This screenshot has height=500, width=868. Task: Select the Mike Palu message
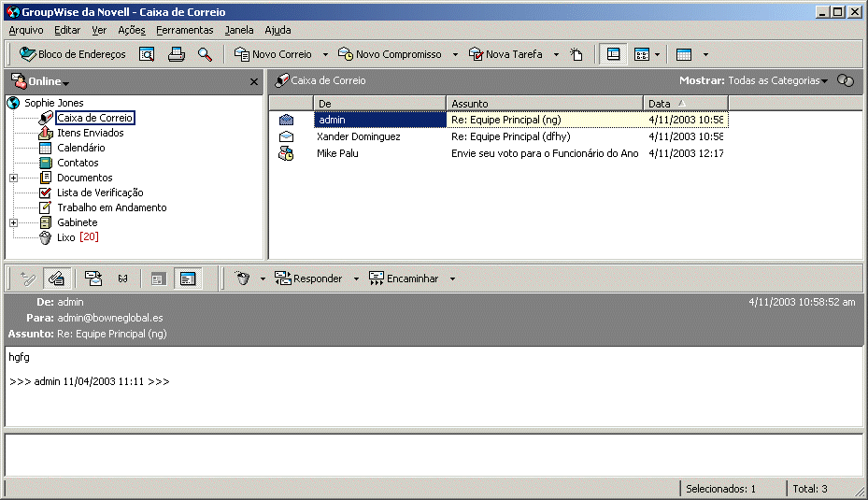pyautogui.click(x=337, y=153)
